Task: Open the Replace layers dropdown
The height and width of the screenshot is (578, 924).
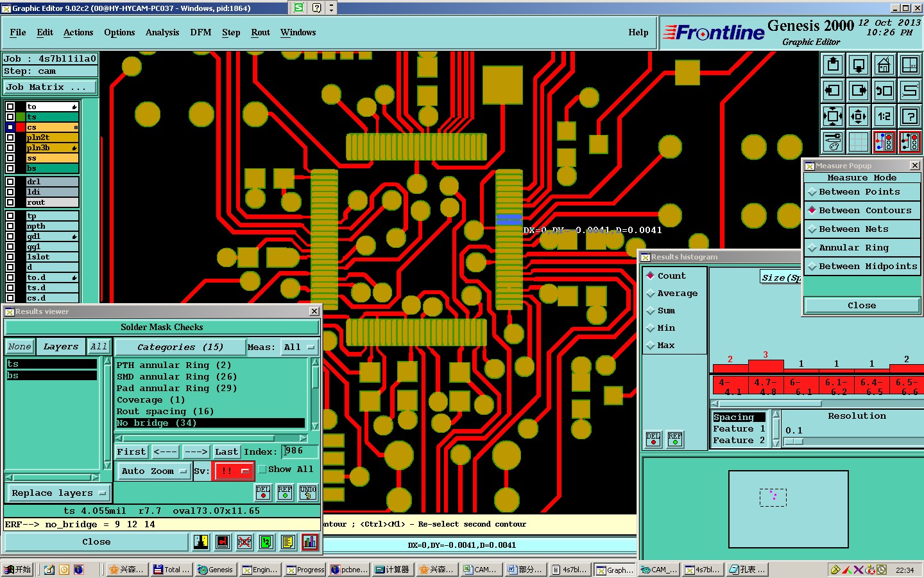Action: 58,493
